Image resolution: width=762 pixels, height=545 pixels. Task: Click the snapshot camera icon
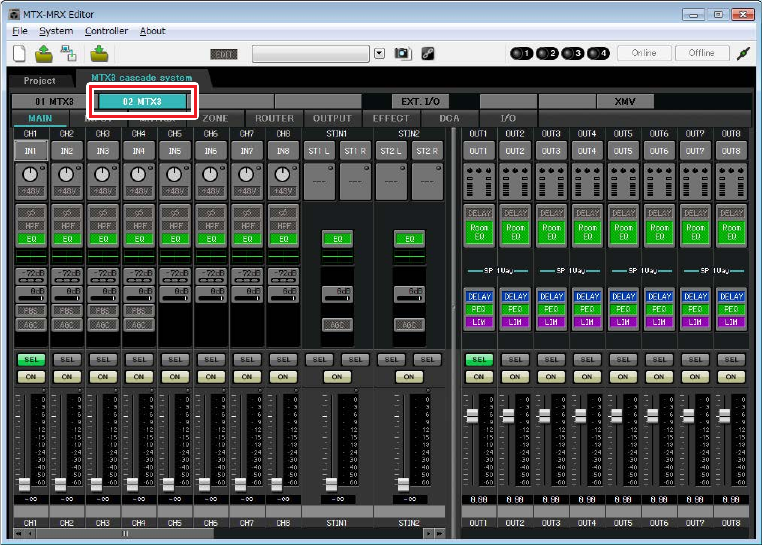pyautogui.click(x=402, y=53)
